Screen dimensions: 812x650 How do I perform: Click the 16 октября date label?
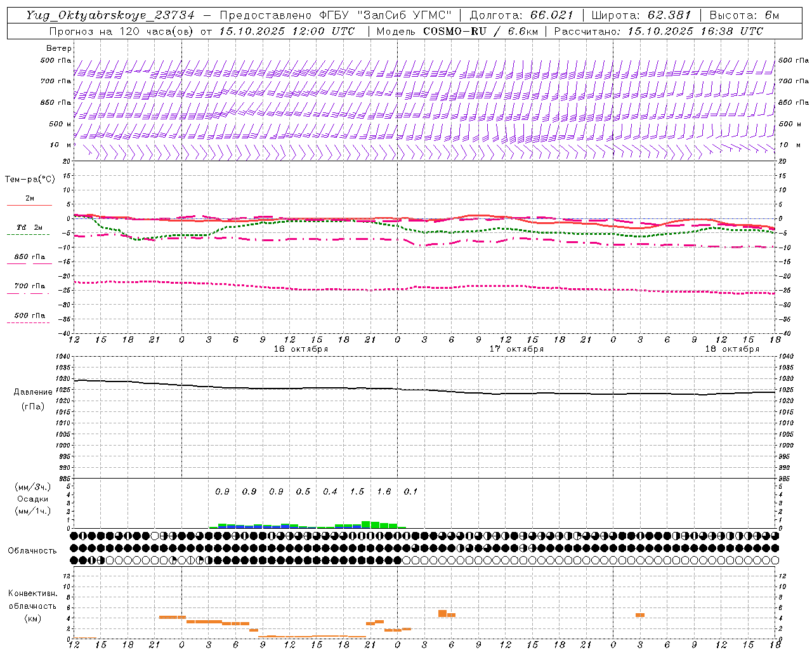[x=301, y=349]
